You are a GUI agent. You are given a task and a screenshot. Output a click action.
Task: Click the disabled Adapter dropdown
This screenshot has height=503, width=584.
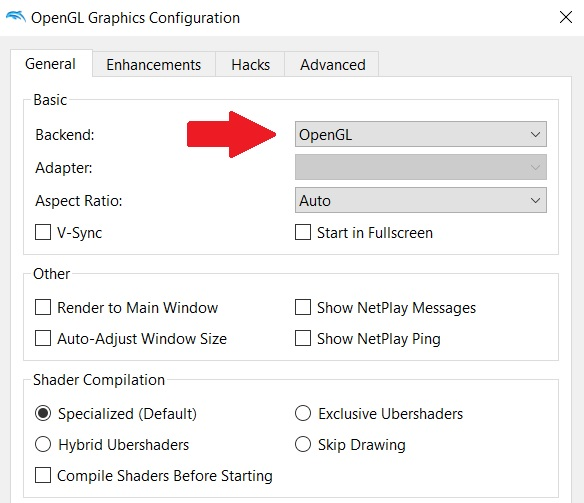[420, 167]
